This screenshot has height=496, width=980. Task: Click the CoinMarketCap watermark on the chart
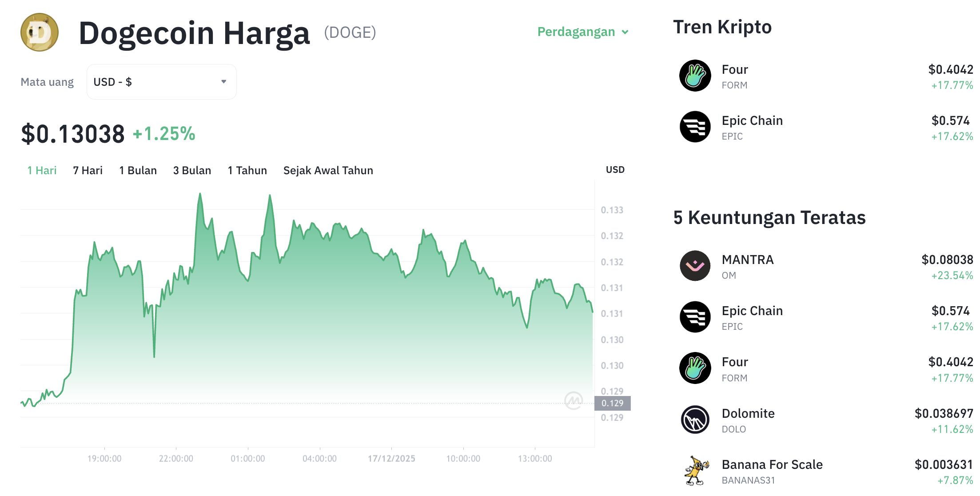[574, 401]
